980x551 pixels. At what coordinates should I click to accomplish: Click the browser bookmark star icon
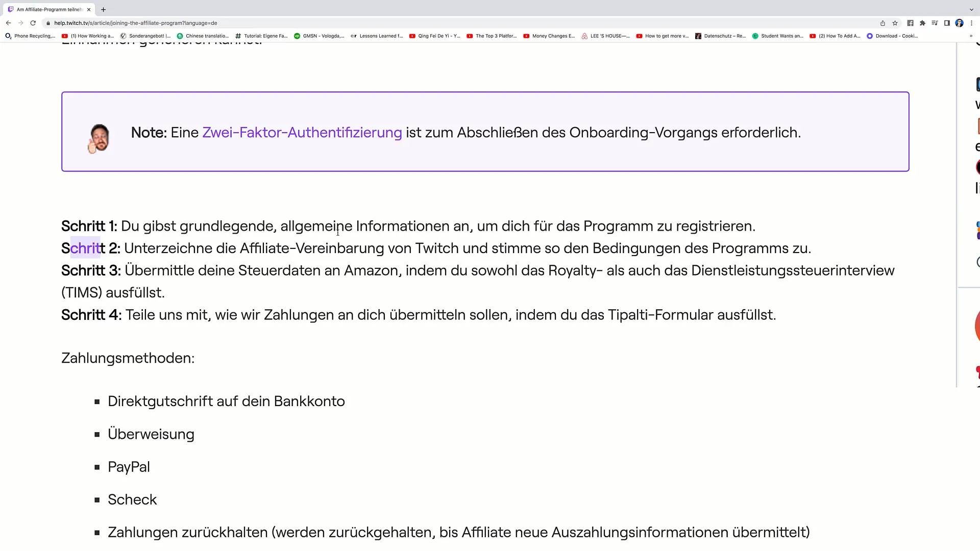[895, 23]
